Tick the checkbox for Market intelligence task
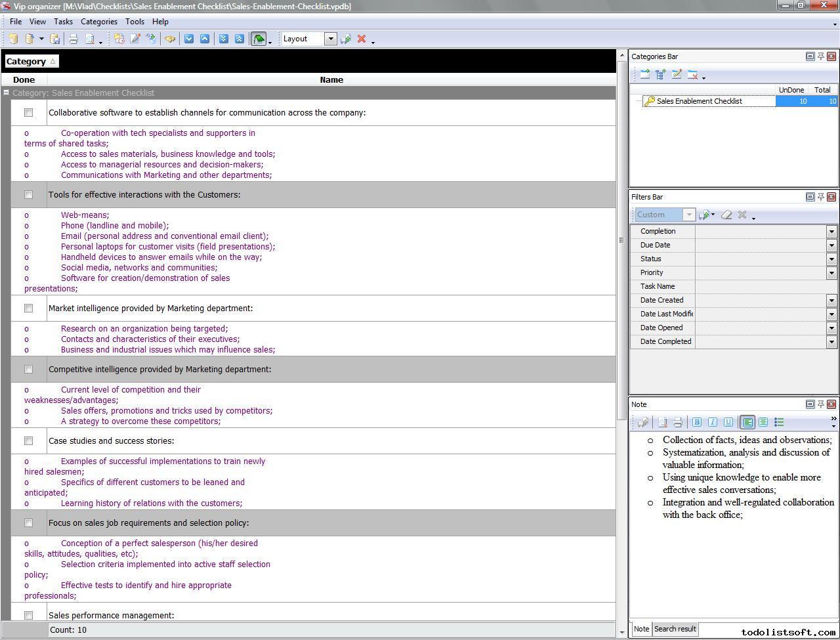This screenshot has height=640, width=840. pyautogui.click(x=28, y=309)
